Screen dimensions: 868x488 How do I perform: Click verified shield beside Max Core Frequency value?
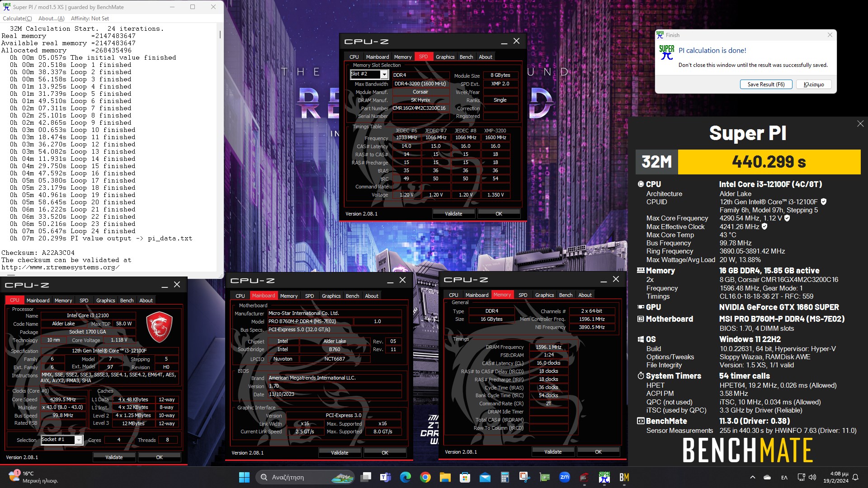pos(787,218)
